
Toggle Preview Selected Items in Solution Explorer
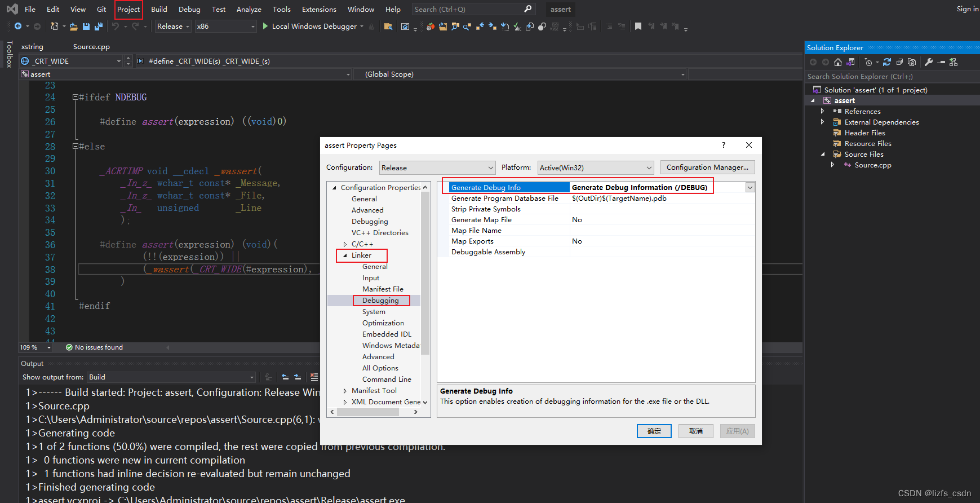click(x=941, y=62)
